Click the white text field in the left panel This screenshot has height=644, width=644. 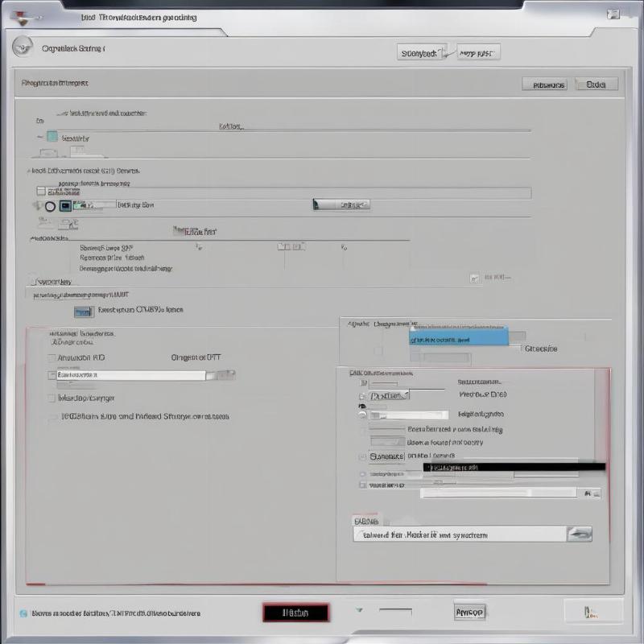click(129, 375)
